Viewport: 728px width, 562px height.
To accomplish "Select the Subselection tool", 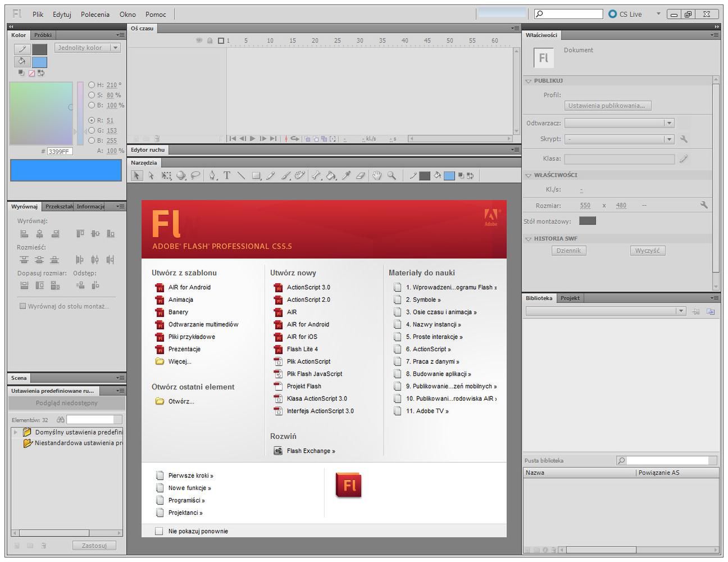I will tap(151, 176).
